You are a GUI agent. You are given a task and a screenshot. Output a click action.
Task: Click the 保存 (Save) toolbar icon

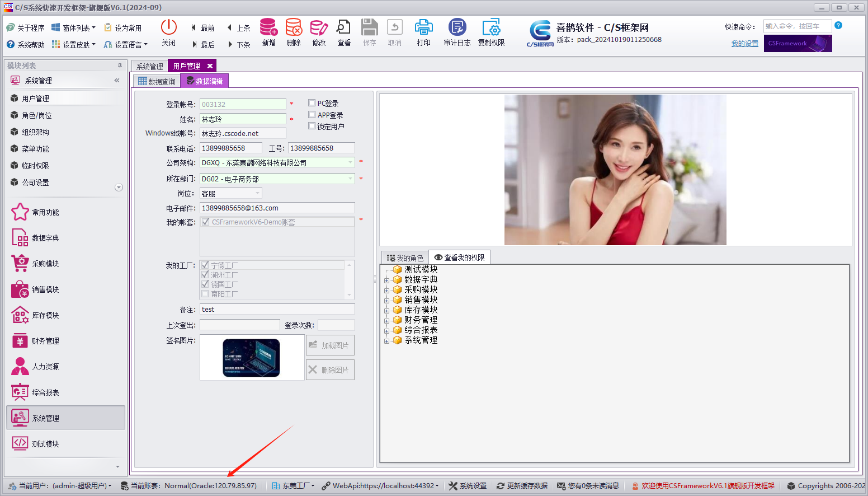pyautogui.click(x=369, y=32)
